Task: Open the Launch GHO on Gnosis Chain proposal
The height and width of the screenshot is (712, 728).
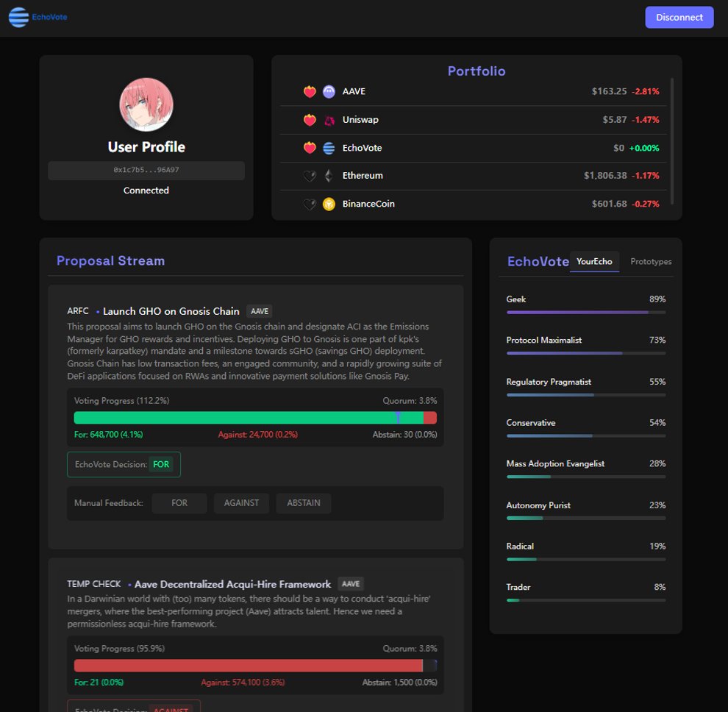Action: [171, 311]
